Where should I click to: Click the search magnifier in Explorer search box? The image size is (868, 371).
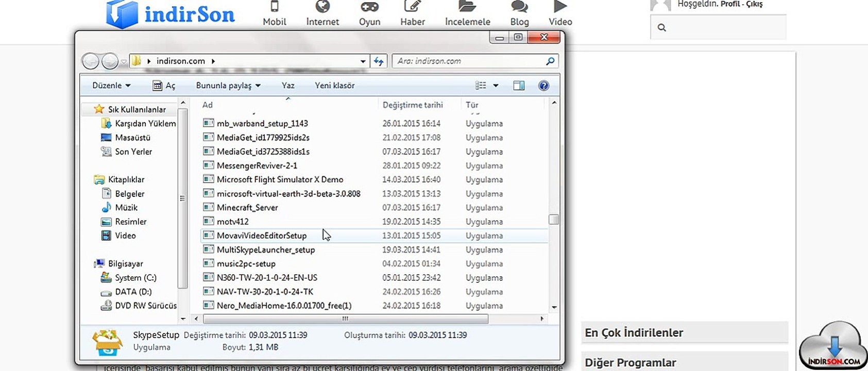tap(550, 61)
